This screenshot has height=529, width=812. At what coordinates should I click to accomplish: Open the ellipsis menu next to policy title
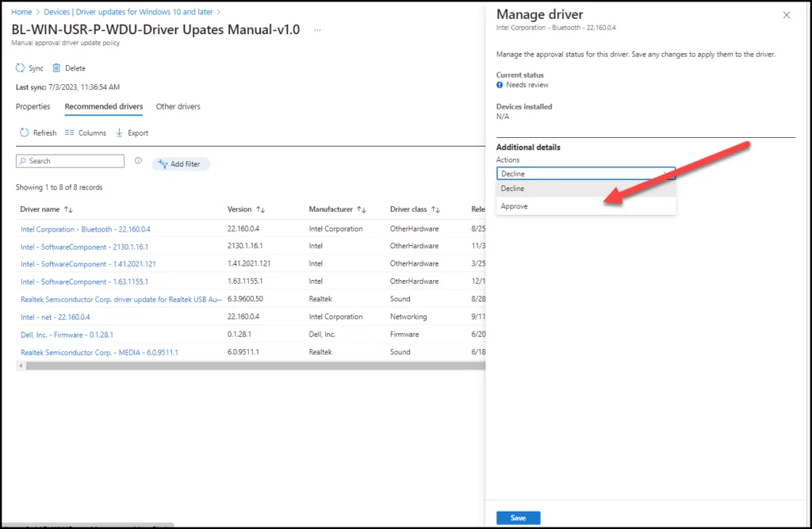317,29
